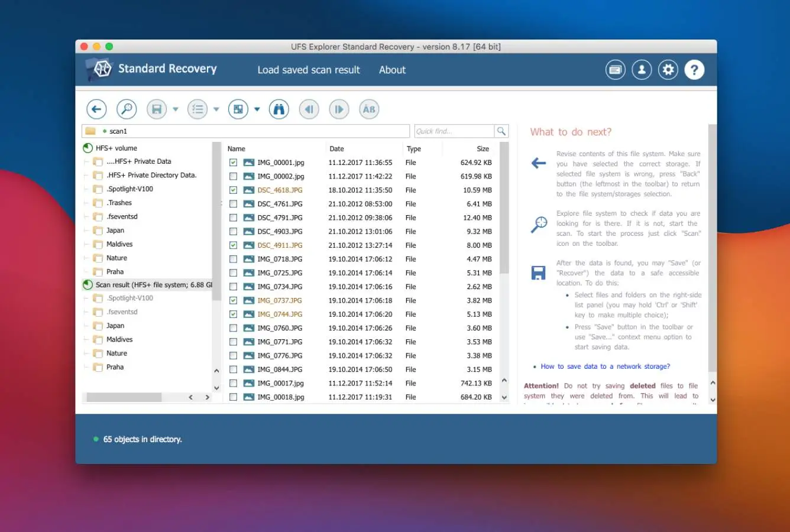This screenshot has width=790, height=532.
Task: Click the selection list toolbar icon
Action: [197, 109]
